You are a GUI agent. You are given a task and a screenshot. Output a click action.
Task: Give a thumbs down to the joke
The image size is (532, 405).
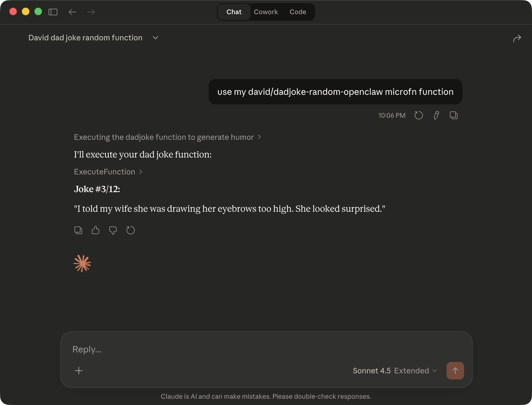pyautogui.click(x=113, y=230)
